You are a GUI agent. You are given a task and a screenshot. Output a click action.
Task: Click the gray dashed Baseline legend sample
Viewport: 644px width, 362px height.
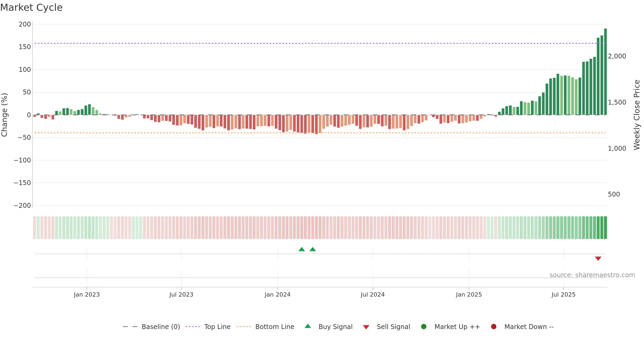click(130, 327)
